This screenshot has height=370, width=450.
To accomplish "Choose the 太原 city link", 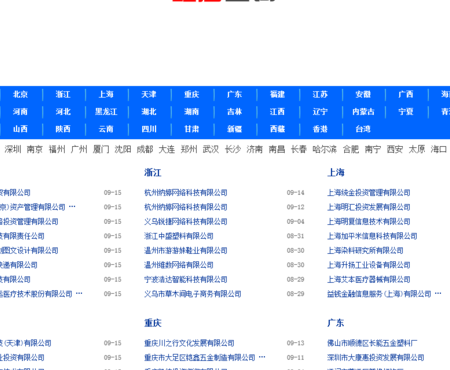I will click(x=417, y=149).
